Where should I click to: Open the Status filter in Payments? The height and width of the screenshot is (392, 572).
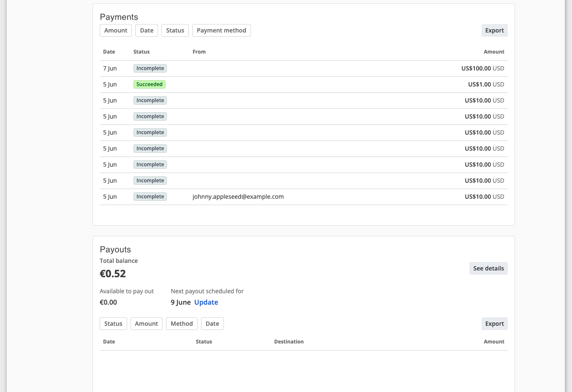175,30
